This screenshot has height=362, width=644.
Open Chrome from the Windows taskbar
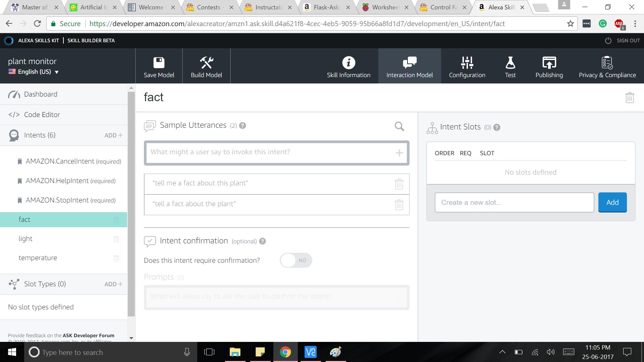point(285,352)
